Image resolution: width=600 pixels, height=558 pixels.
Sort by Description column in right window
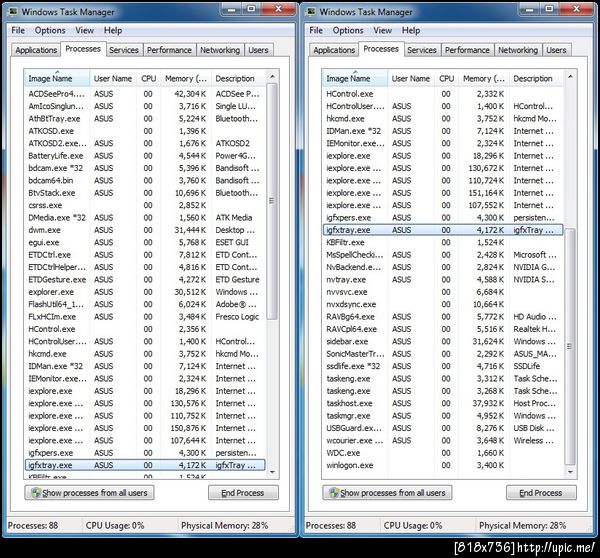pos(536,78)
